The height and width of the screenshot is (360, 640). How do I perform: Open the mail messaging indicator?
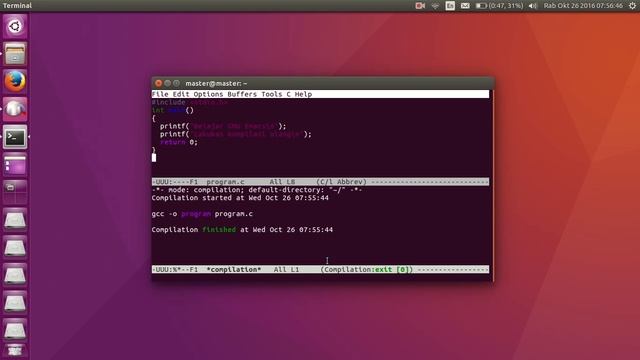(x=465, y=6)
